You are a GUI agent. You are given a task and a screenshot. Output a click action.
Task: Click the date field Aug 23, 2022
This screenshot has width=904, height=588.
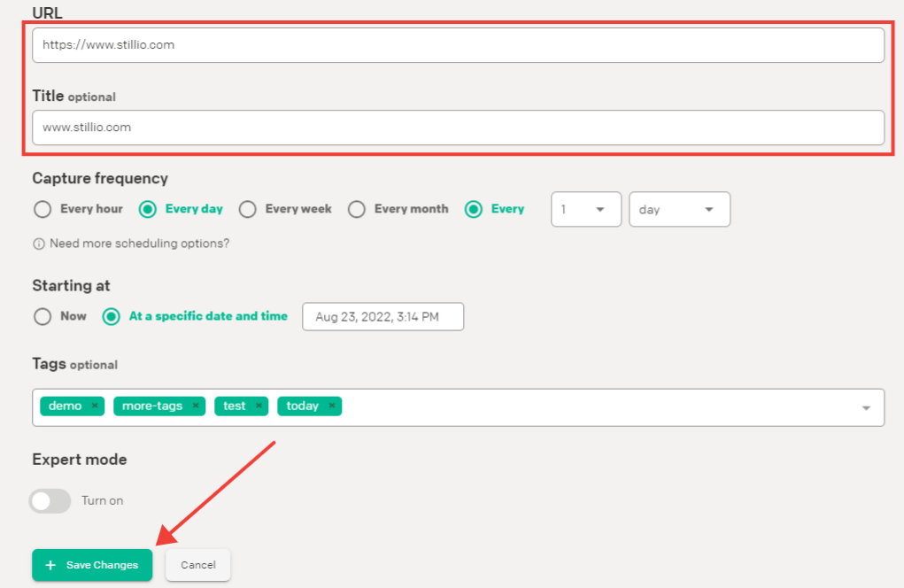tap(382, 316)
